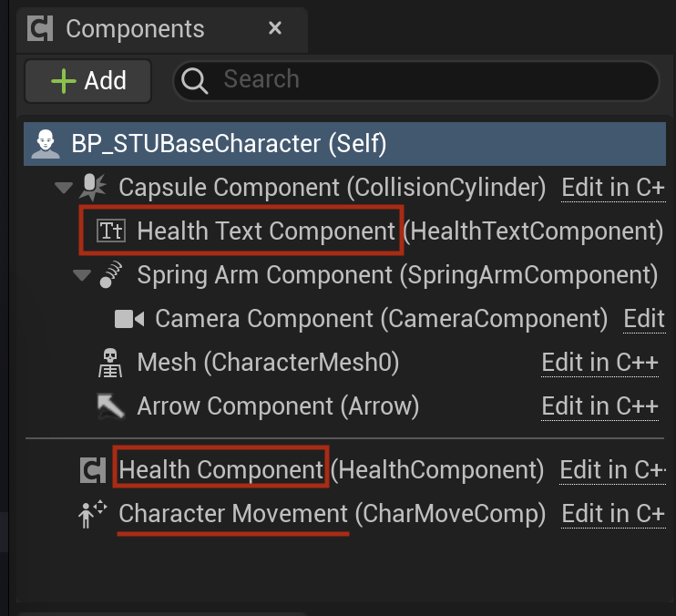The image size is (676, 616).
Task: Close the Components tab
Action: [274, 28]
